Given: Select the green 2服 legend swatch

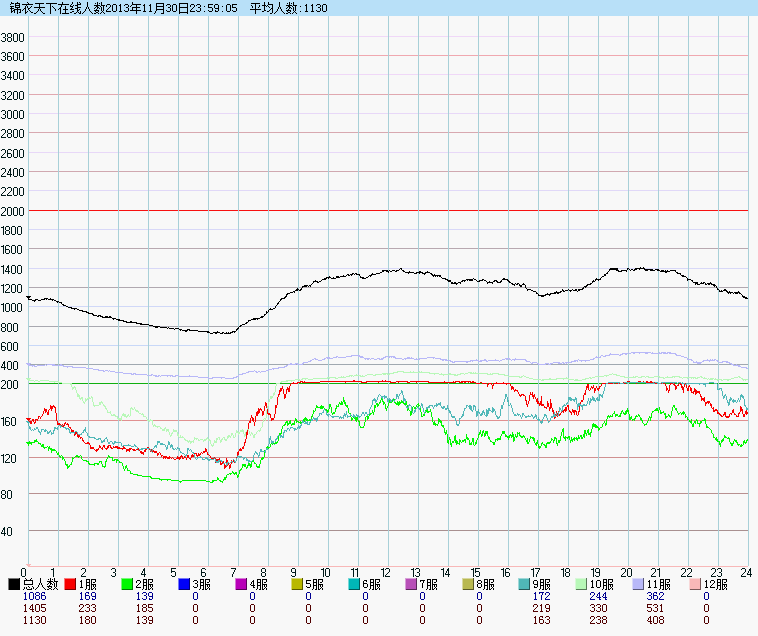Looking at the screenshot, I should pyautogui.click(x=128, y=584).
